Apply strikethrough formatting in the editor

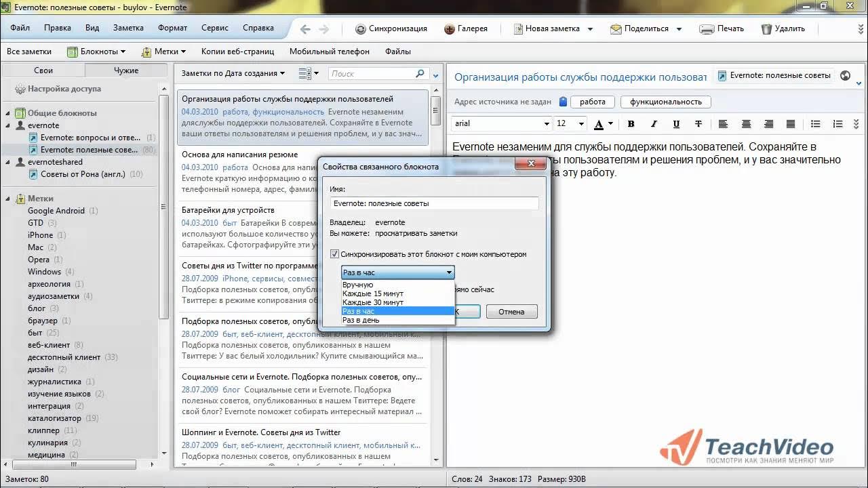[698, 124]
